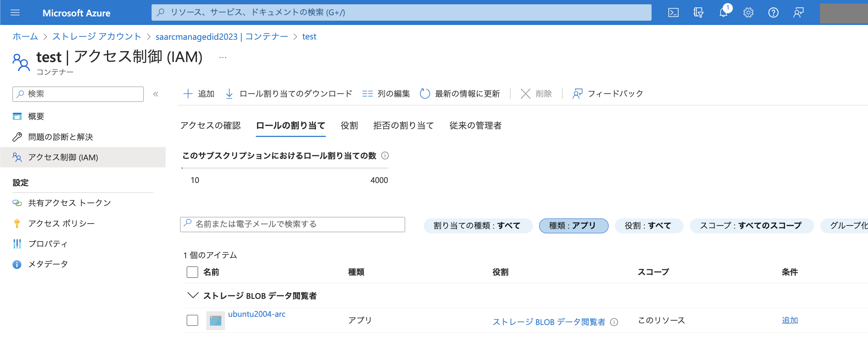Open the ellipsis more options next to the title

pyautogui.click(x=223, y=57)
